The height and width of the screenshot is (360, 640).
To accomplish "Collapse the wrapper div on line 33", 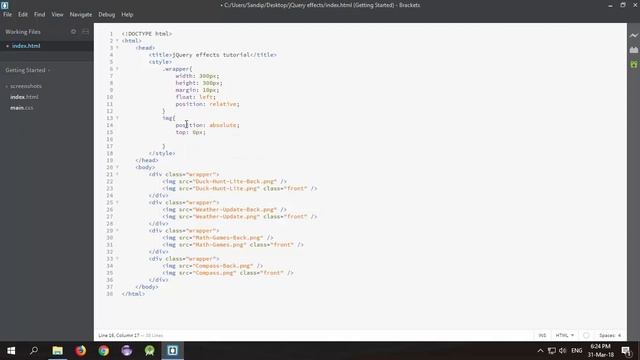I will tap(117, 259).
